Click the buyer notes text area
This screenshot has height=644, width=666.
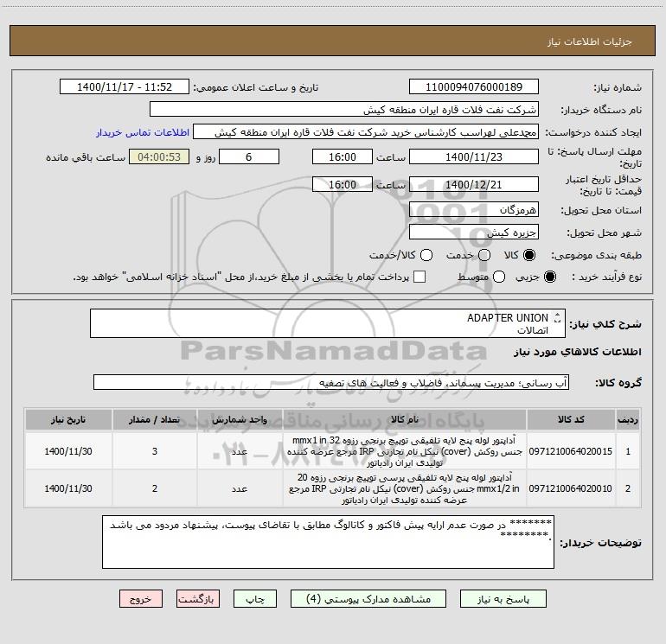(x=328, y=542)
